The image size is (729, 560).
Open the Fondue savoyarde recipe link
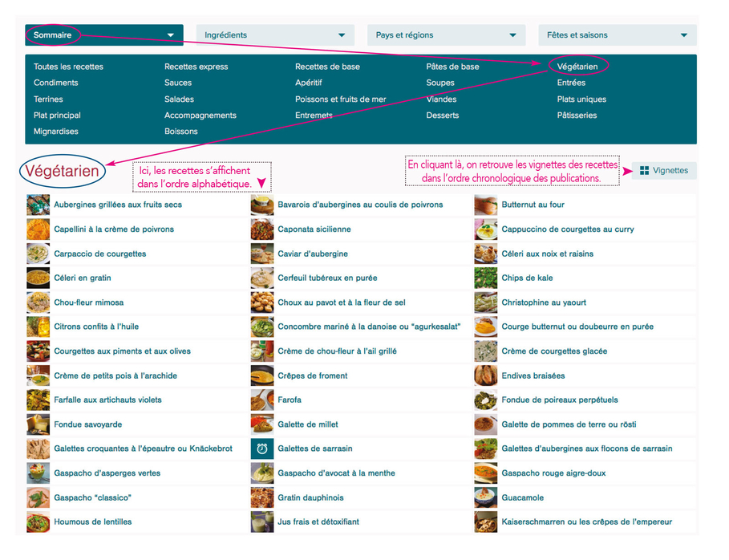(x=88, y=424)
